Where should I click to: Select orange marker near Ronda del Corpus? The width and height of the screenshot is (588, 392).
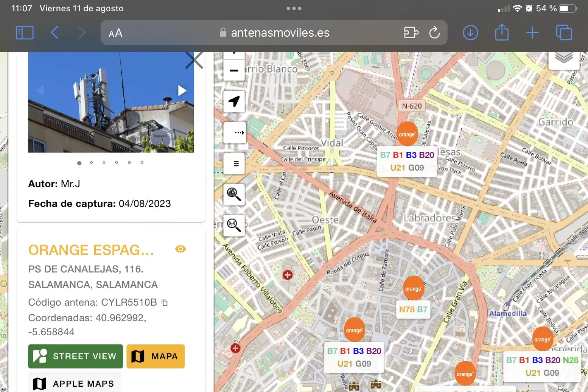[x=354, y=330]
